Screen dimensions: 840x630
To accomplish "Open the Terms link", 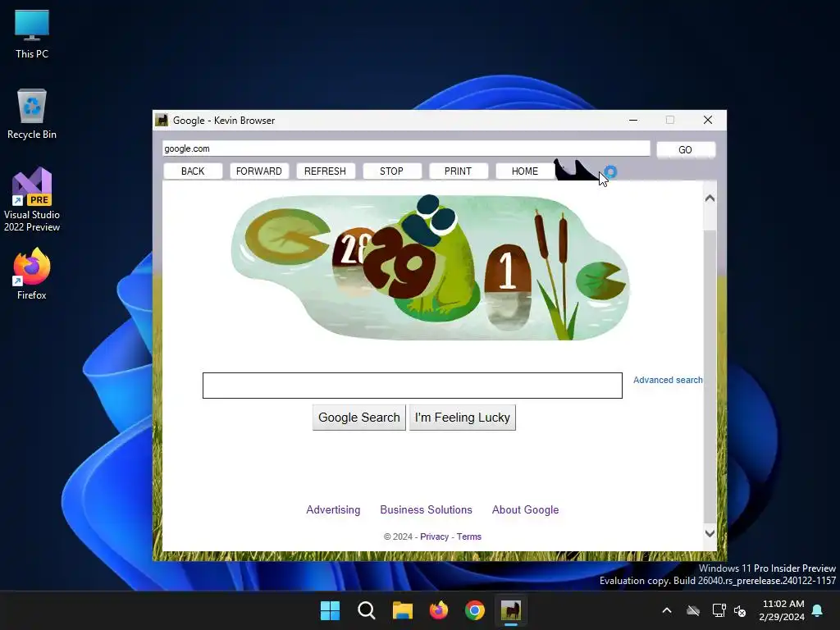I will tap(468, 536).
